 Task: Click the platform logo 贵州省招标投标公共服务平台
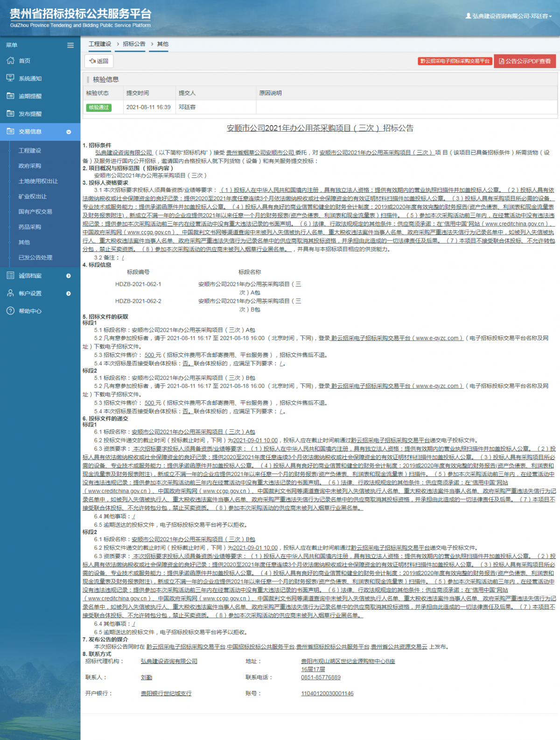click(80, 18)
